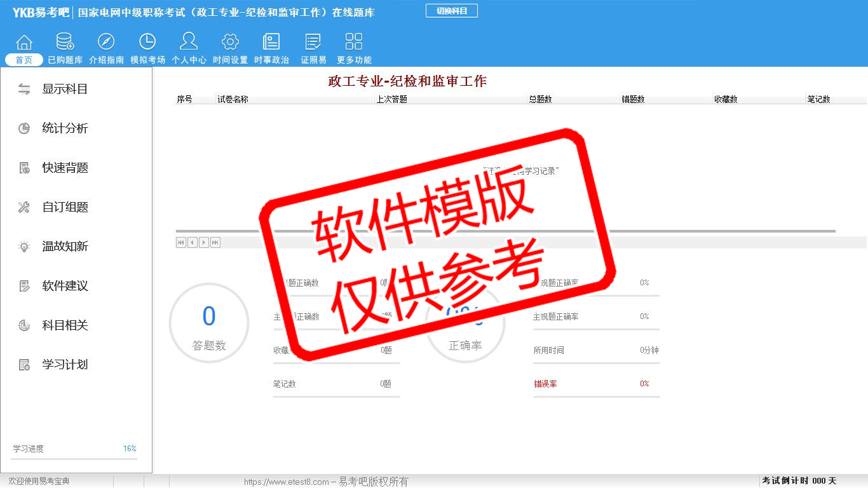Image resolution: width=868 pixels, height=488 pixels.
Task: Open 时事政治 news icon
Action: coord(271,43)
